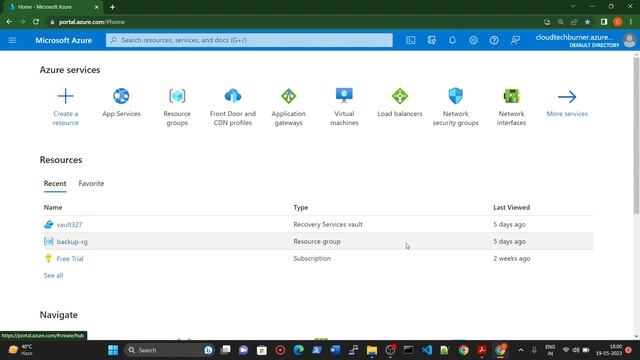Expand the system tray hidden icons chevron

point(521,350)
